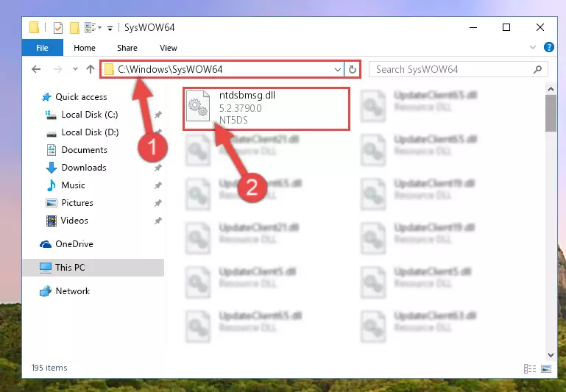Go up one folder level
This screenshot has height=392, width=566.
tap(91, 68)
